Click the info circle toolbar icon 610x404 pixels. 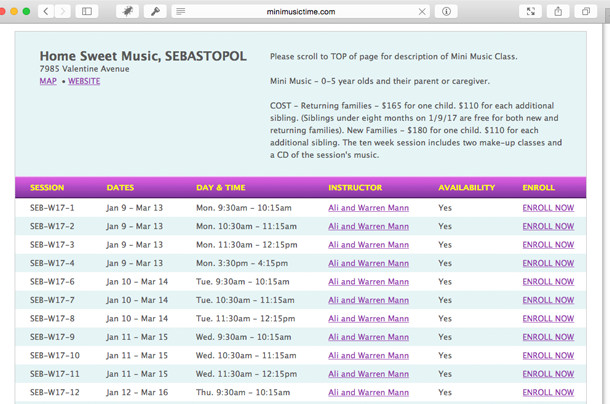point(445,11)
